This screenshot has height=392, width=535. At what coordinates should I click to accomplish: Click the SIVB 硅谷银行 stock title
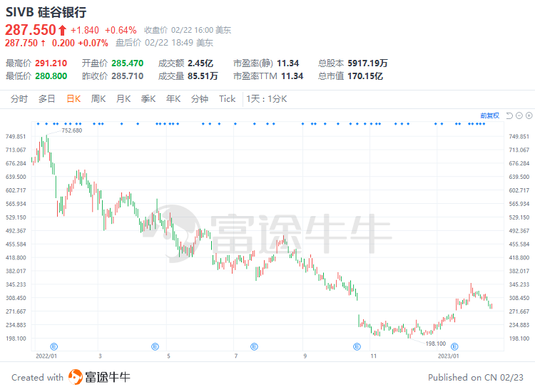click(x=46, y=12)
